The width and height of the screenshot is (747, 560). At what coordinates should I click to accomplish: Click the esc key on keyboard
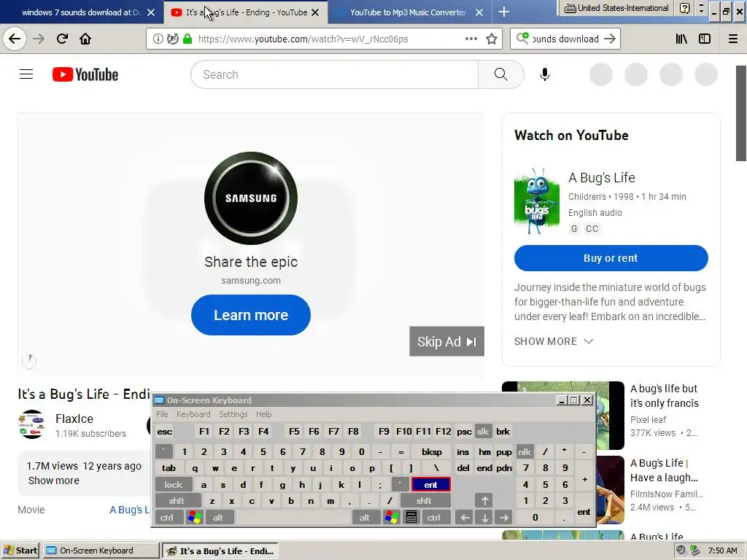click(x=165, y=432)
